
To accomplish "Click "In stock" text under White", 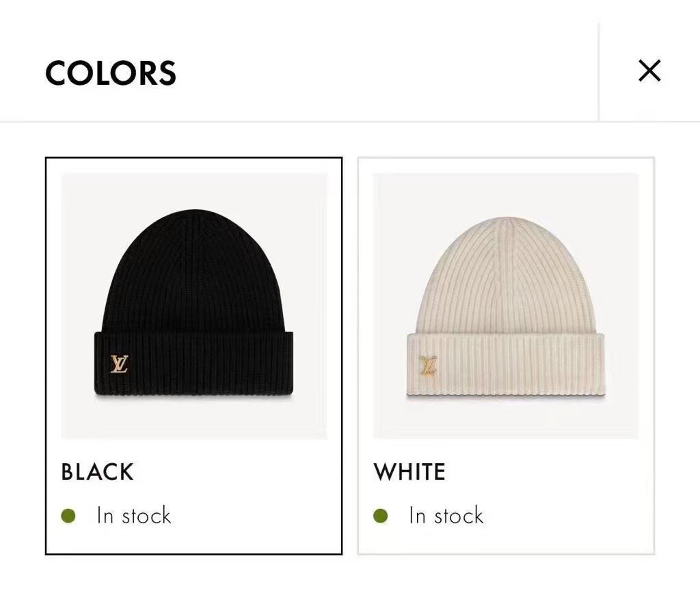I will coord(446,516).
